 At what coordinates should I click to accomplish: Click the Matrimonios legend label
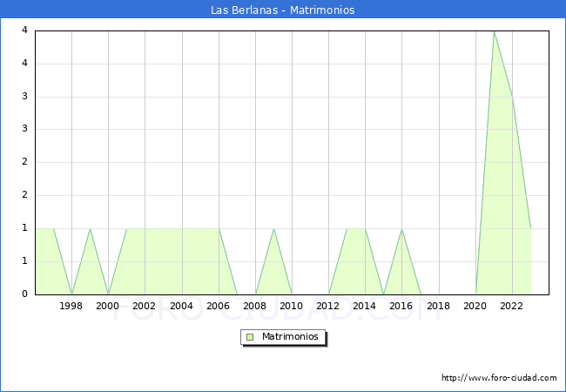coord(290,337)
